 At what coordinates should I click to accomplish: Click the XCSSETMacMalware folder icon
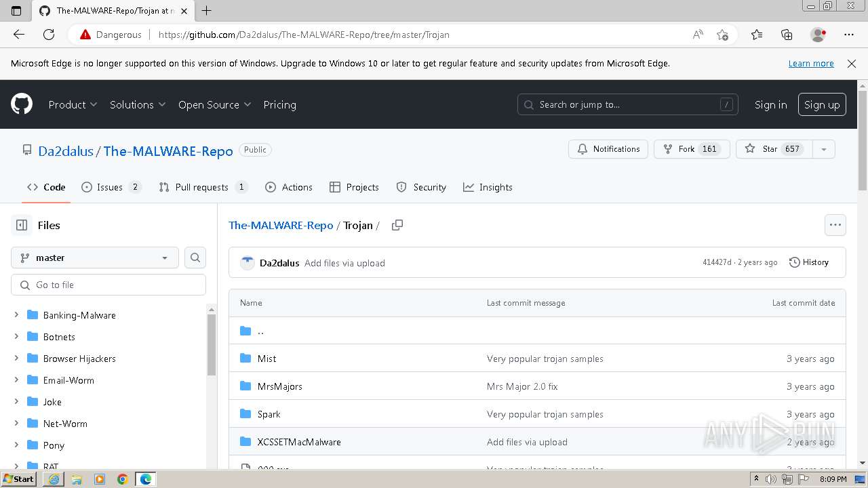pos(245,442)
